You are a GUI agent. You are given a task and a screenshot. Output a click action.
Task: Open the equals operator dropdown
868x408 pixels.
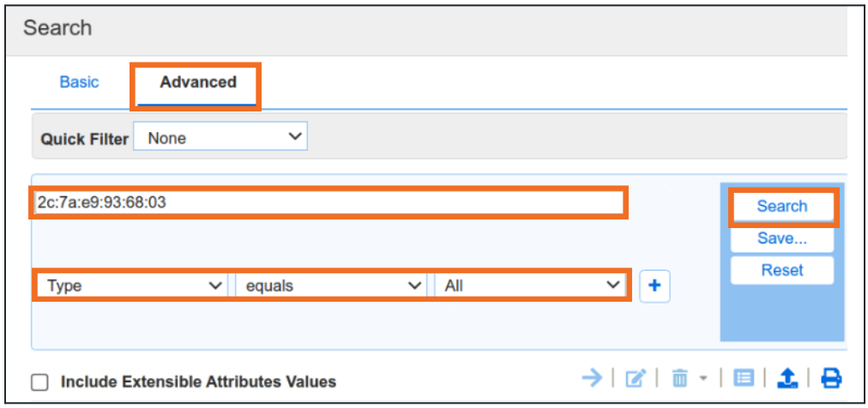[330, 286]
